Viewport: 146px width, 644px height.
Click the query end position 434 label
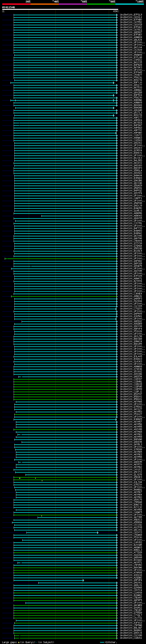point(115,11)
